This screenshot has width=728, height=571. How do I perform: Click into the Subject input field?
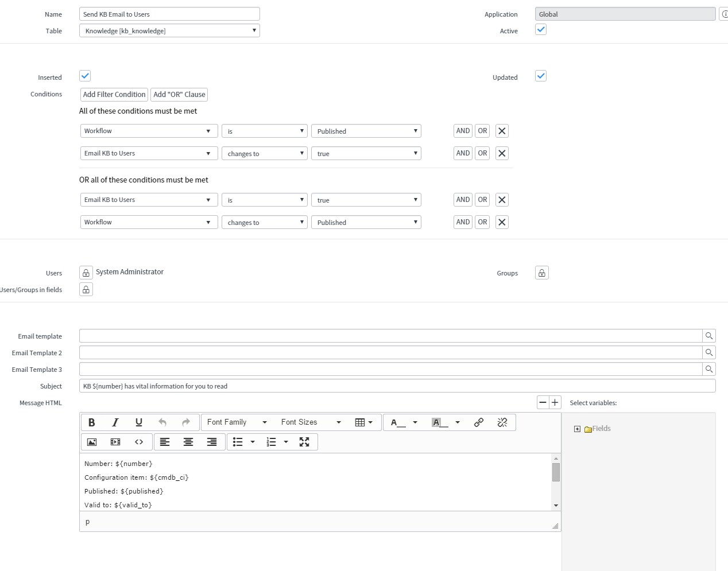397,386
